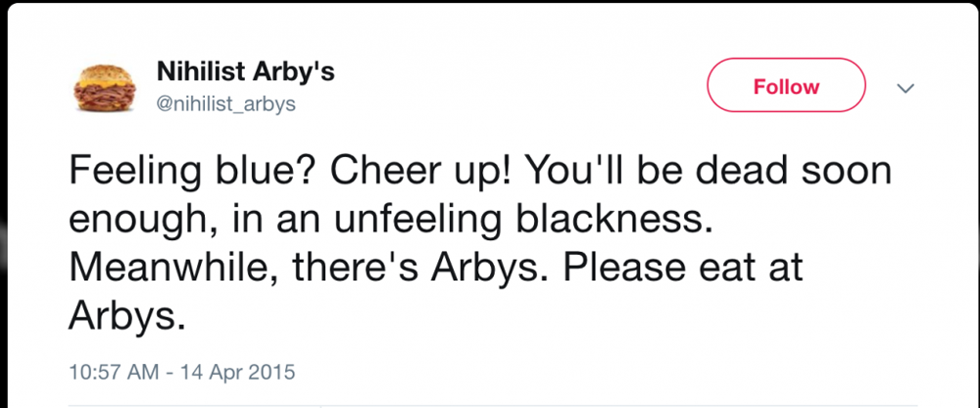
Task: Open the 10:57 AM timestamp time
Action: click(x=114, y=373)
